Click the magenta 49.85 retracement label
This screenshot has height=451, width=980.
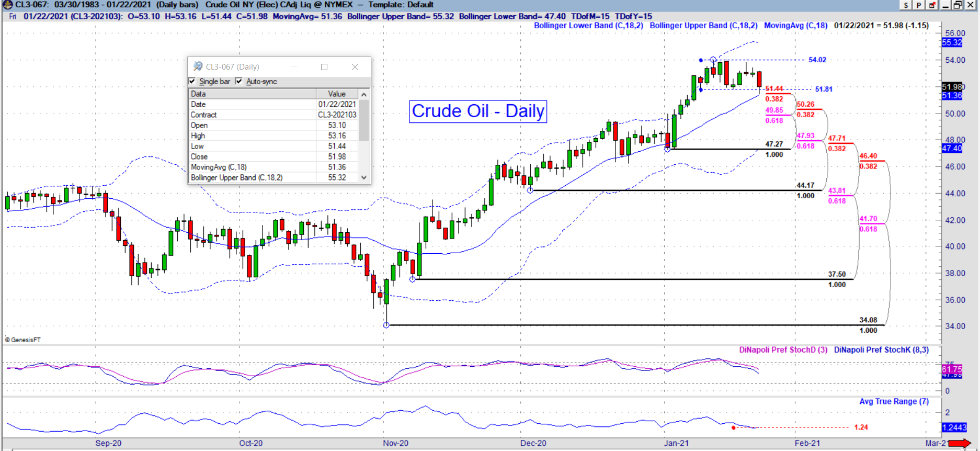click(x=773, y=110)
